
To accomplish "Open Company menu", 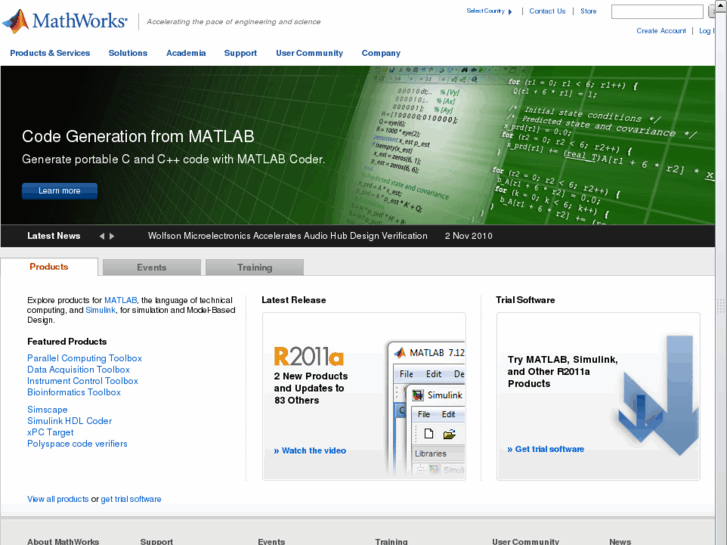I will point(381,53).
